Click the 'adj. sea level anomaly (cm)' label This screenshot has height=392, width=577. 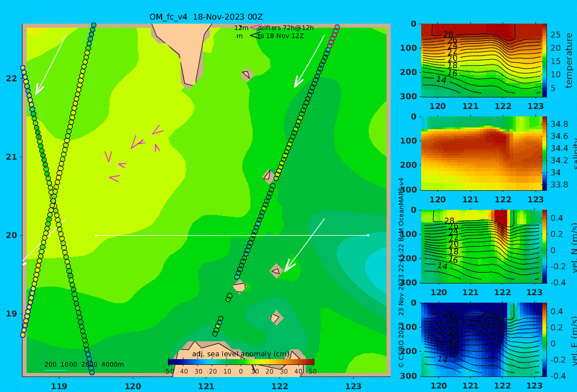(x=241, y=354)
